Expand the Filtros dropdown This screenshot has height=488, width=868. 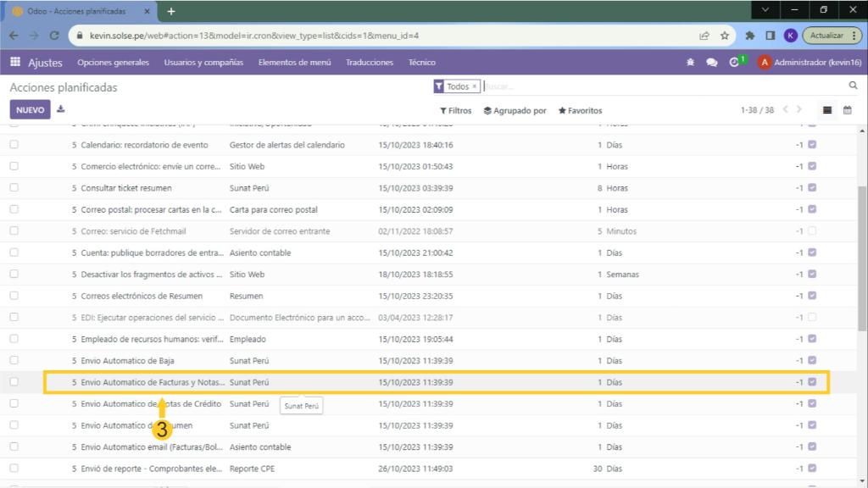click(x=456, y=111)
